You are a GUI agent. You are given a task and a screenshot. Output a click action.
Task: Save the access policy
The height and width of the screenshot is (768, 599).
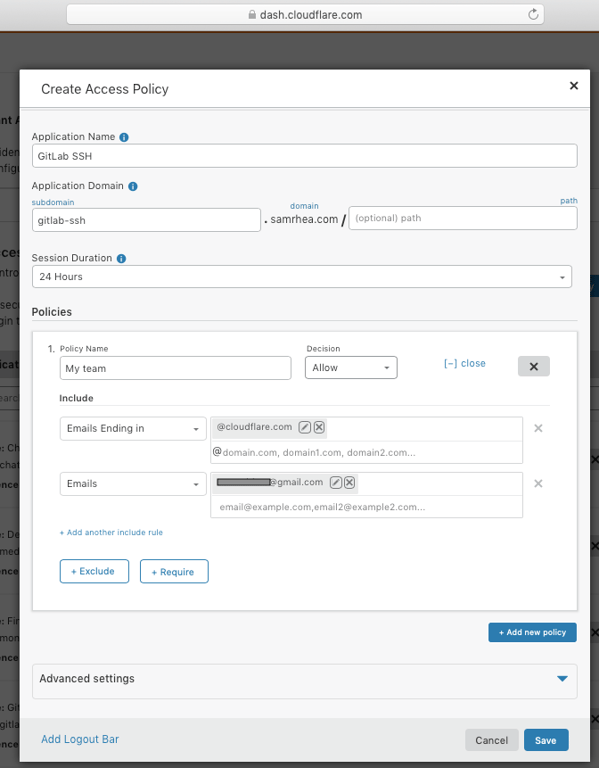[x=546, y=740]
